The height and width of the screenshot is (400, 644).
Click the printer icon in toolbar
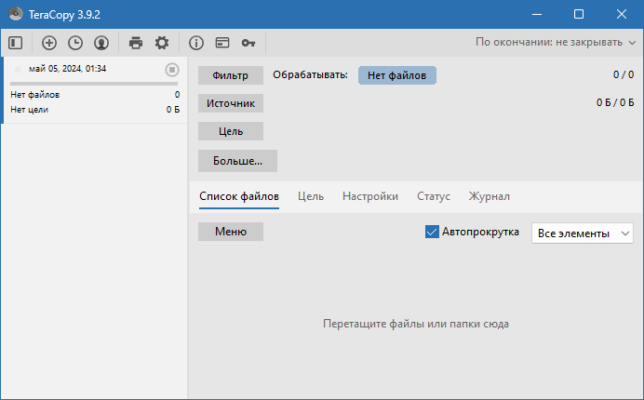point(136,43)
